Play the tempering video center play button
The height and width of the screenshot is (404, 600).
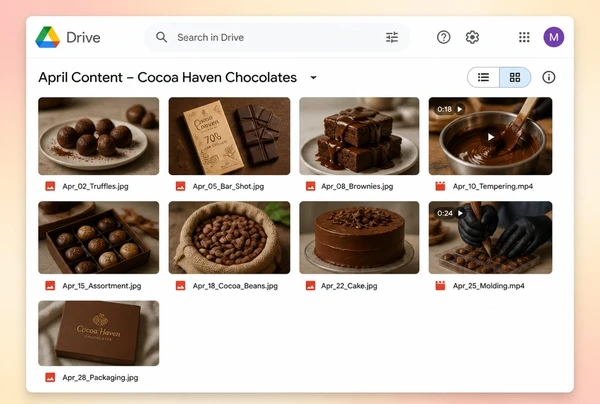click(x=490, y=137)
